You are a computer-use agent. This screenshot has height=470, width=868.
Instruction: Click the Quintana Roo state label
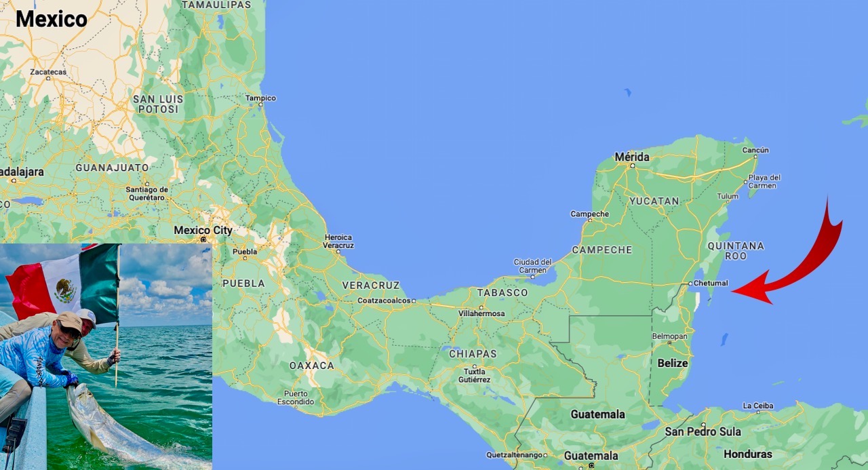click(x=735, y=250)
